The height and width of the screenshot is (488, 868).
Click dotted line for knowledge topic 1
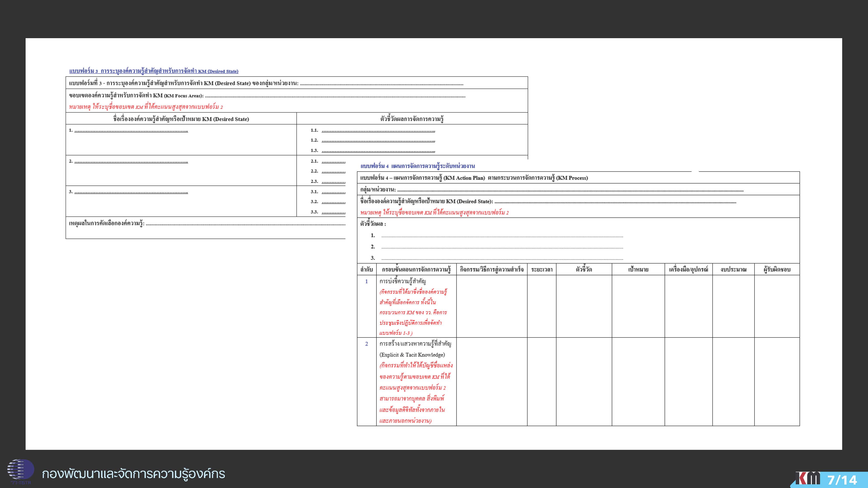click(x=131, y=131)
